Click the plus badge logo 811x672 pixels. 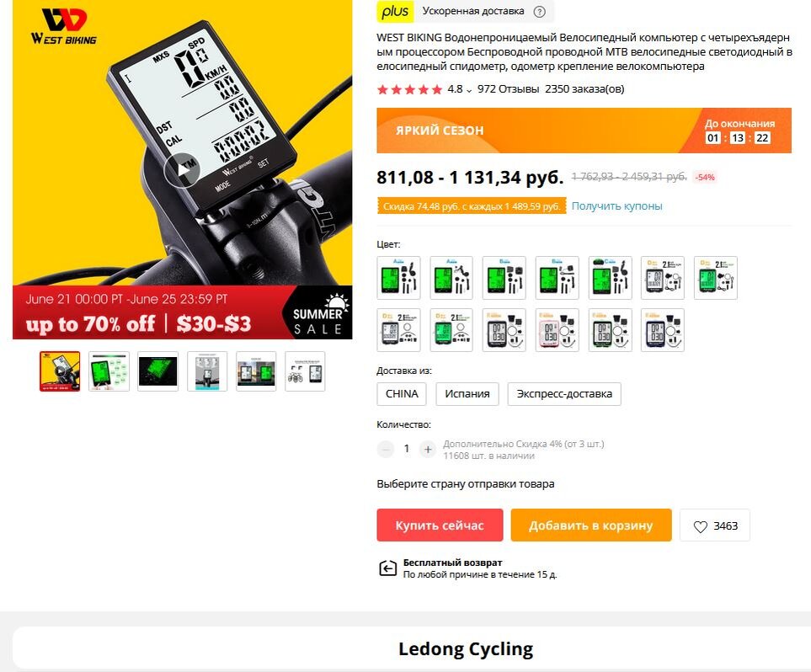click(x=395, y=12)
